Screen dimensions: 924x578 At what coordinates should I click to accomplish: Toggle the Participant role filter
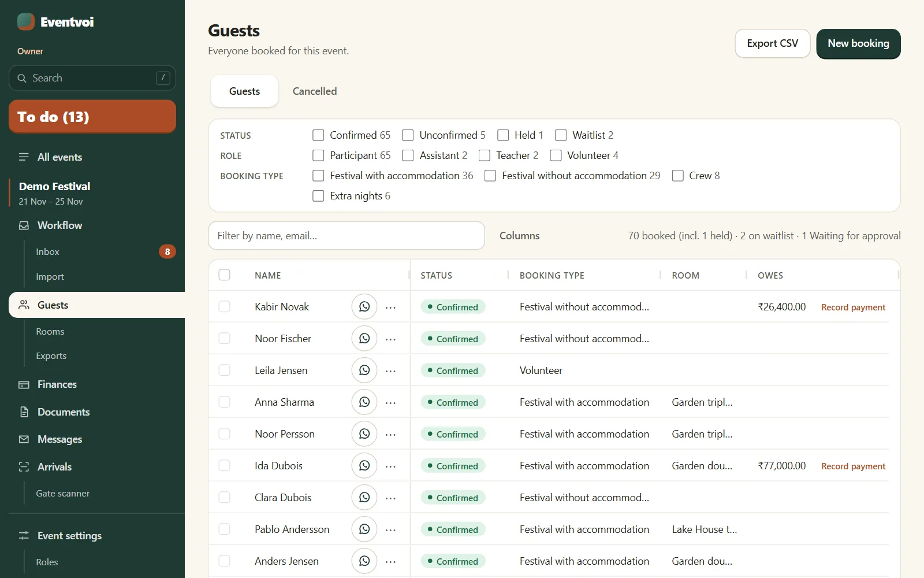click(318, 155)
